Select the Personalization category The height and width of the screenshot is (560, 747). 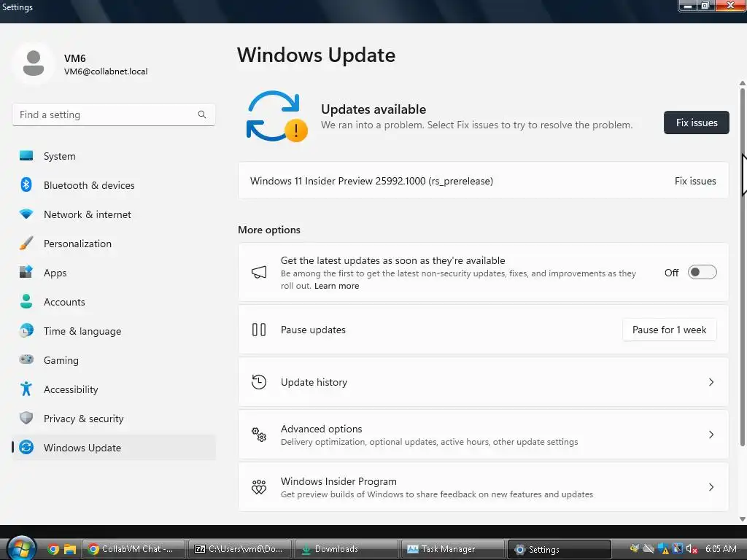coord(113,244)
